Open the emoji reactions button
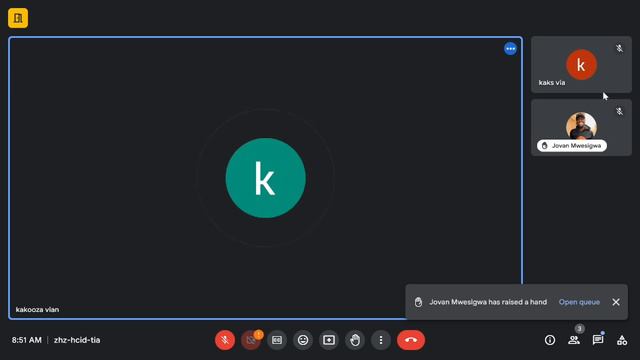640x360 pixels. [303, 340]
